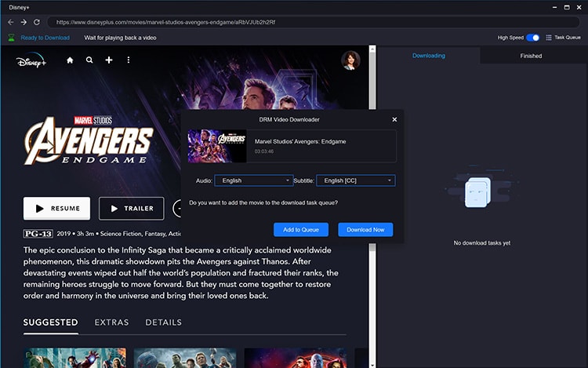Click the scrollbar up arrow
Image resolution: width=588 pixels, height=368 pixels.
[x=372, y=49]
